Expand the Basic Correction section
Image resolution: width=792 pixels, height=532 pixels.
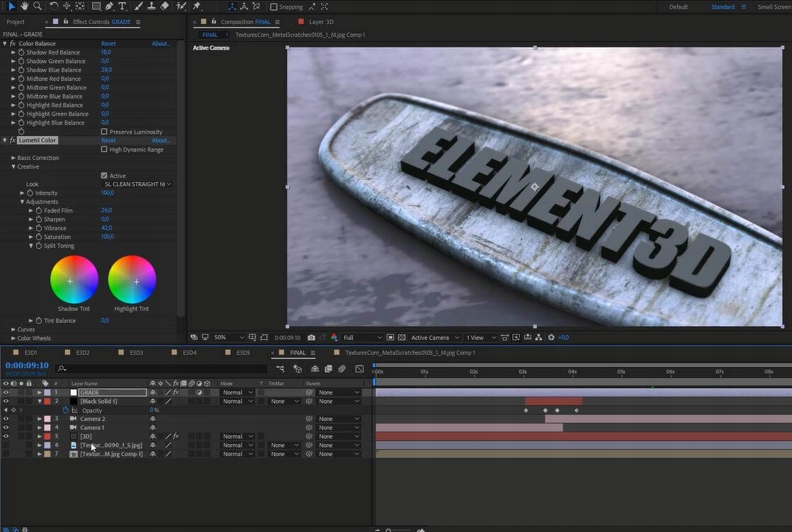coord(13,158)
